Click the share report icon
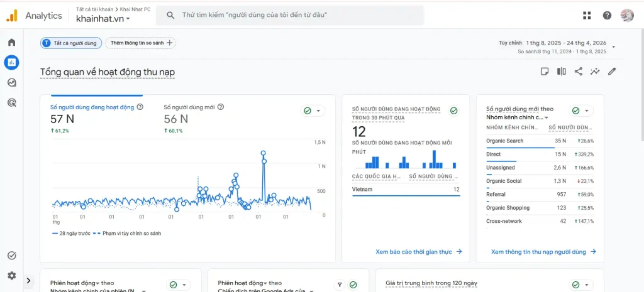Image resolution: width=644 pixels, height=292 pixels. [x=579, y=72]
